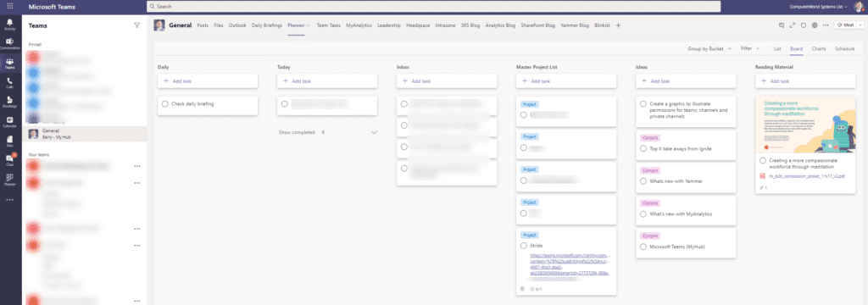Expand the tab to full screen
The image size is (868, 305).
[793, 25]
